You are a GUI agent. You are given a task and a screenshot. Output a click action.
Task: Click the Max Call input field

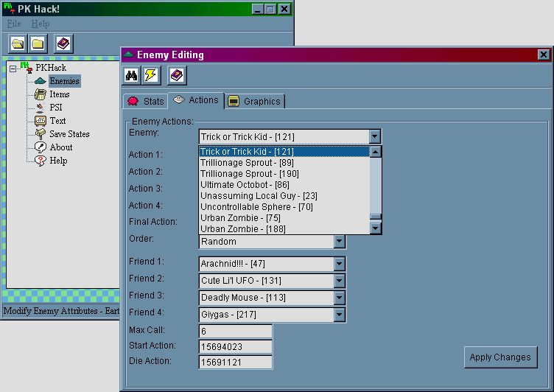pyautogui.click(x=236, y=331)
